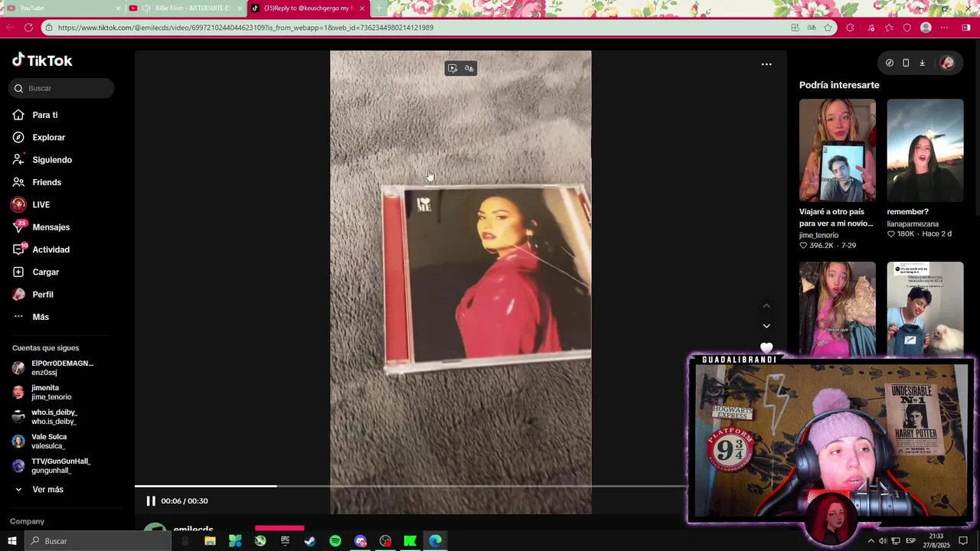Open the Windows Start menu
Screen dimensions: 980x551
tap(11, 541)
